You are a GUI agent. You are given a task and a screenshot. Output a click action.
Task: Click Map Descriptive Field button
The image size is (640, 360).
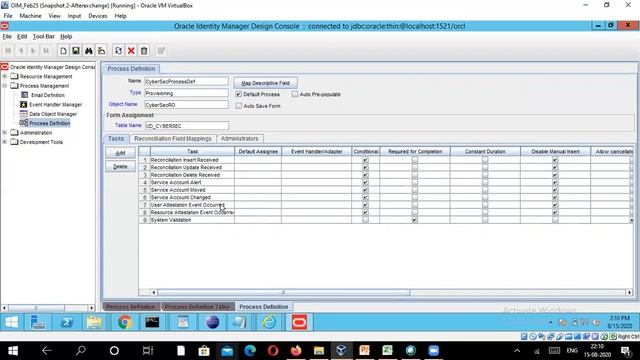265,83
